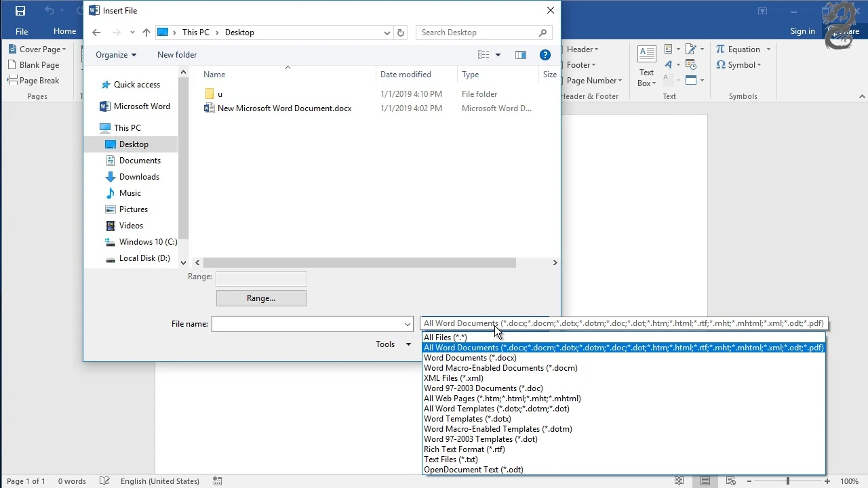Click the WordArt icon in the Text group
This screenshot has height=488, width=868.
(669, 65)
